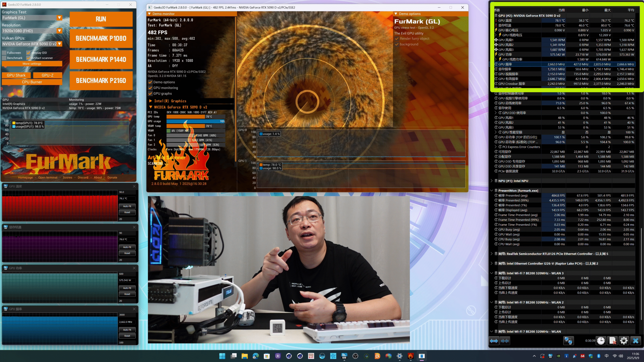This screenshot has height=362, width=644.
Task: Start BENCHMARK P1080
Action: (101, 38)
